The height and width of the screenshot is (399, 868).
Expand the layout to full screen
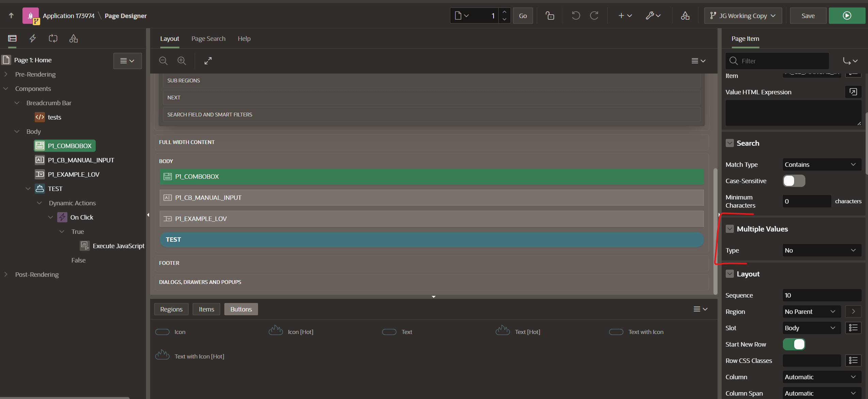(208, 61)
